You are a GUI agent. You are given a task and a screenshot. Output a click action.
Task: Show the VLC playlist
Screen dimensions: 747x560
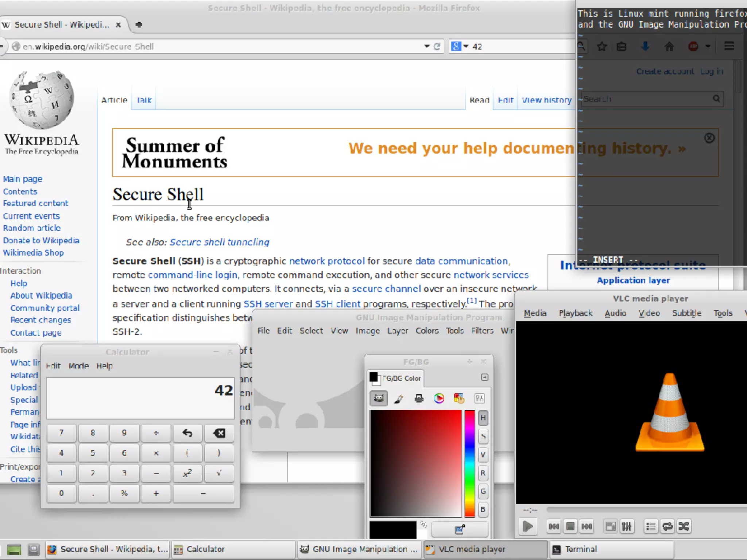pyautogui.click(x=650, y=526)
